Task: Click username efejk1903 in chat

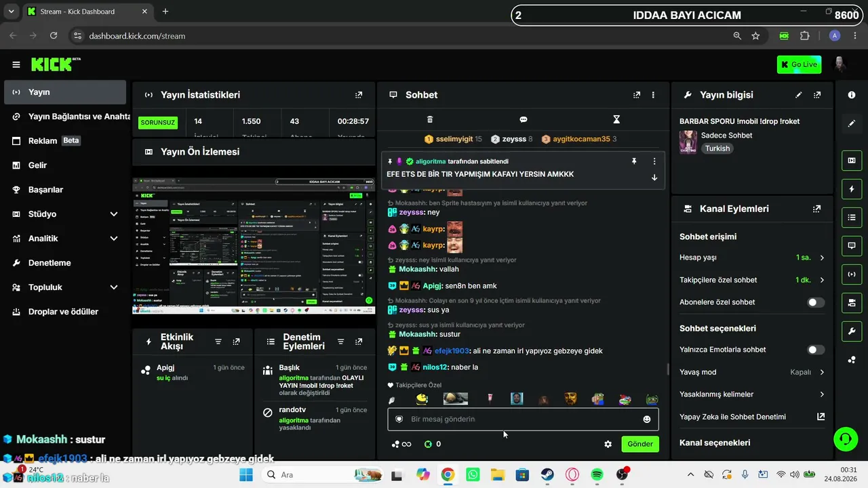Action: 452,350
